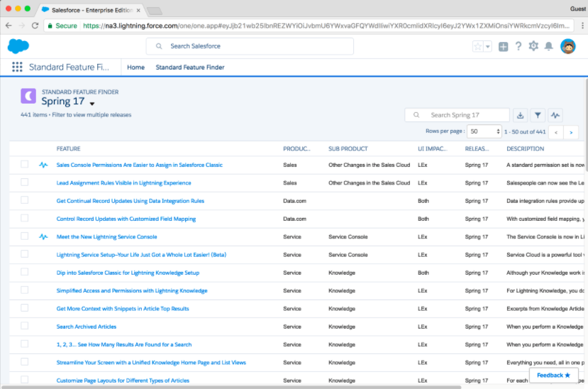
Task: Sort by PRODUCT column header
Action: (x=296, y=148)
